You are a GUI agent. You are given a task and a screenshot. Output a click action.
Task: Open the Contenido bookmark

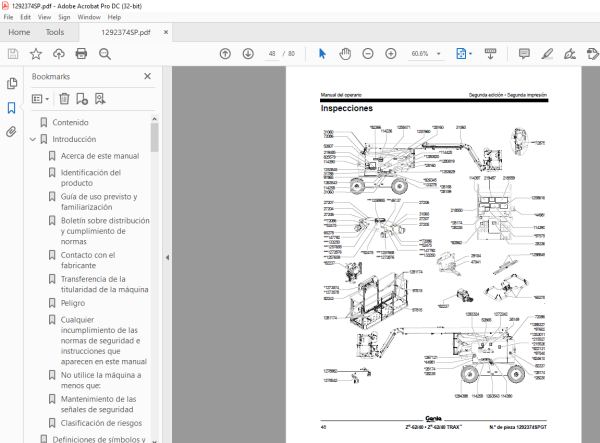[70, 122]
